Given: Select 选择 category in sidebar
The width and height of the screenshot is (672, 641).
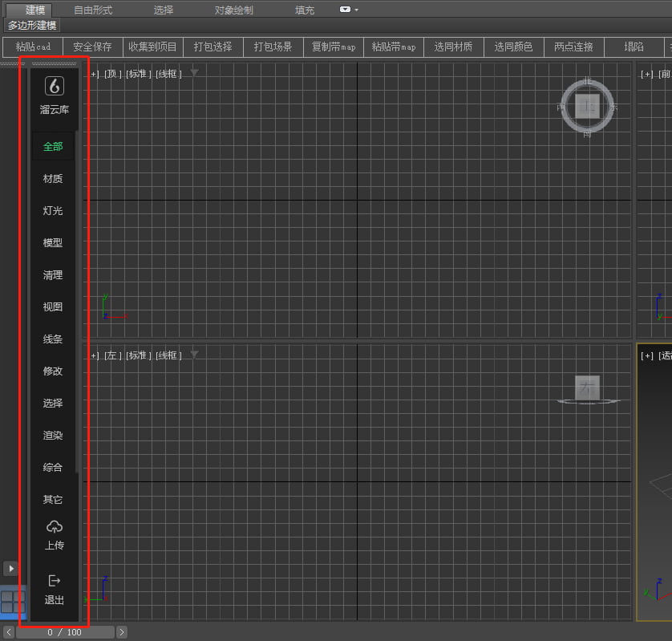Looking at the screenshot, I should [x=53, y=403].
